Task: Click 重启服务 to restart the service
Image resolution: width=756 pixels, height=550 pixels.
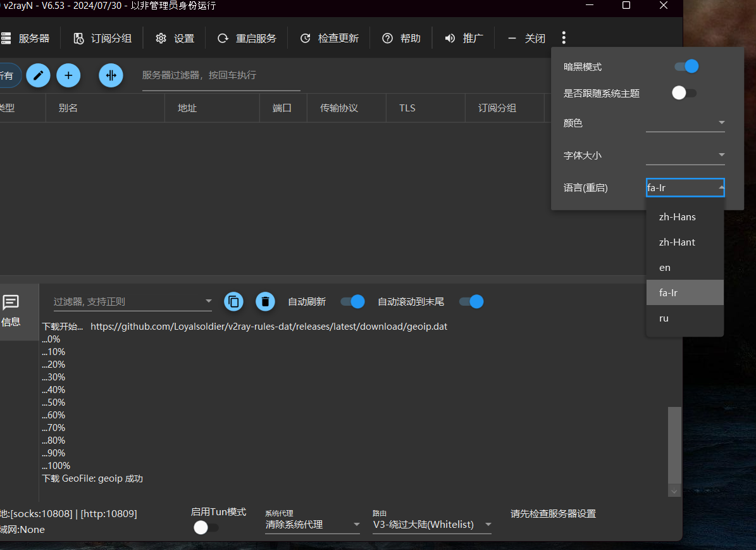Action: pyautogui.click(x=246, y=39)
